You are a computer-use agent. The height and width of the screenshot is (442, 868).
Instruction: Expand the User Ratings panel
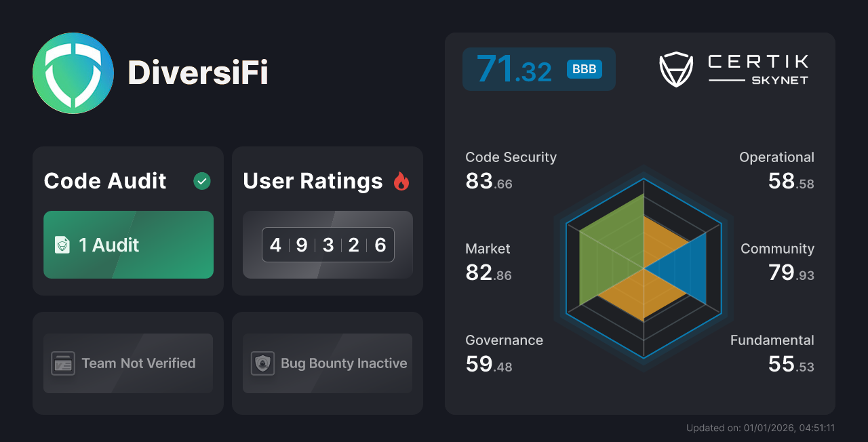(328, 220)
